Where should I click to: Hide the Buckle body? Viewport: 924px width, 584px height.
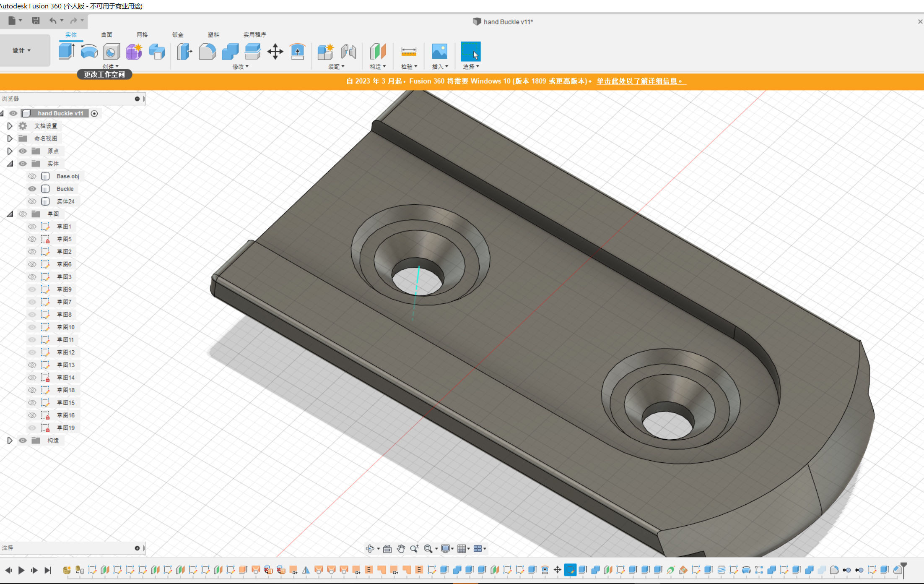(x=32, y=189)
